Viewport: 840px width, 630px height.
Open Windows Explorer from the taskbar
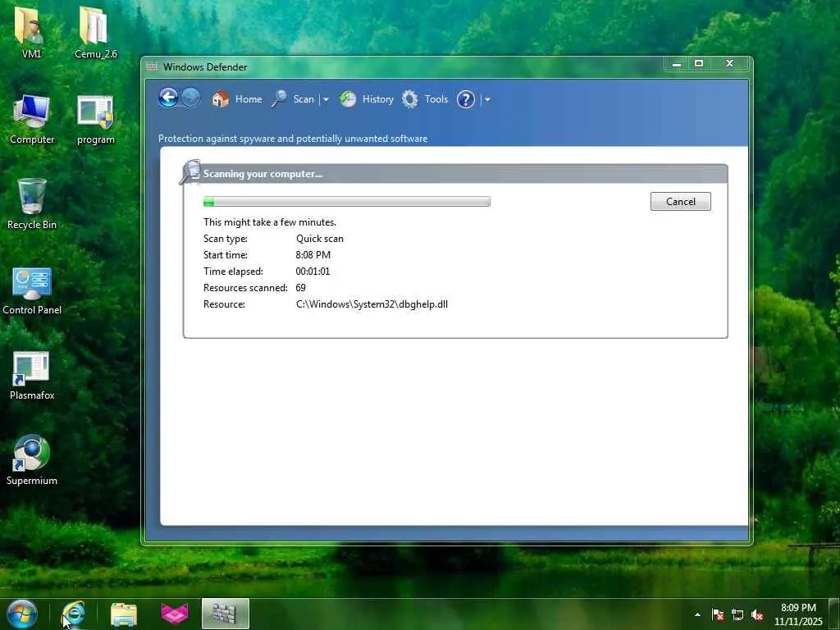pos(124,614)
